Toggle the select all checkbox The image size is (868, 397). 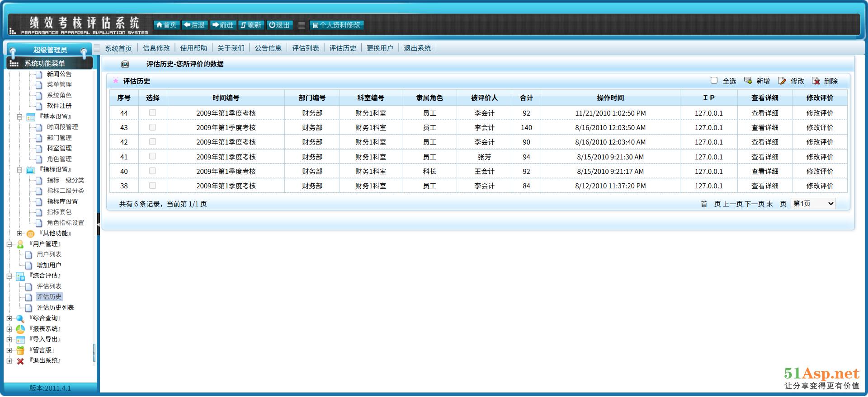714,80
